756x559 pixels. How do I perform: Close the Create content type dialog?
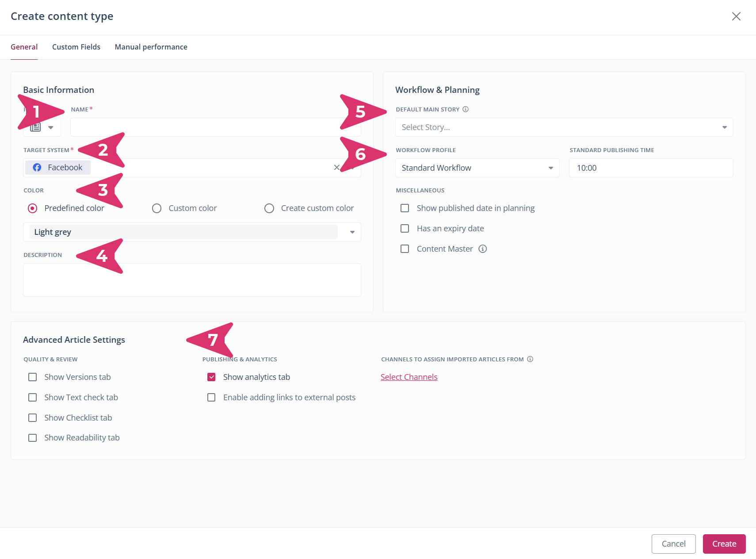736,16
